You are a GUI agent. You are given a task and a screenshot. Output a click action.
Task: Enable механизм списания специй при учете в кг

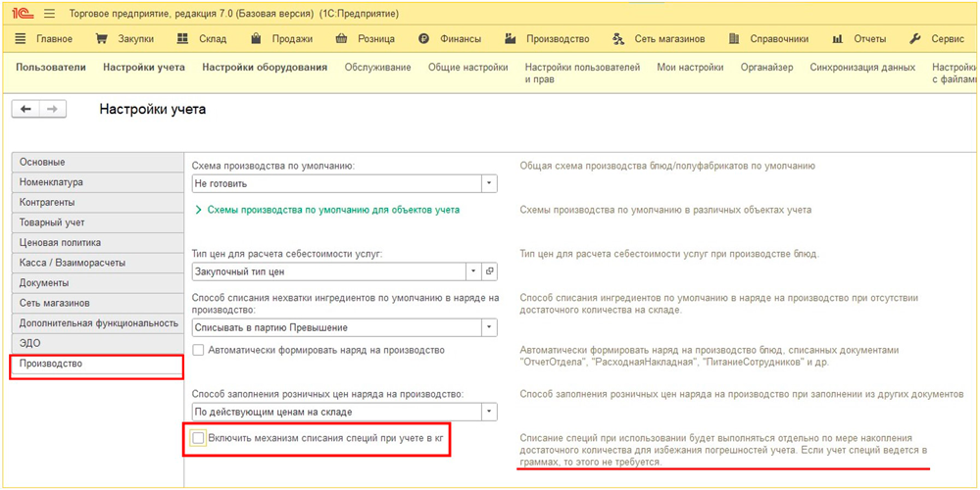[199, 438]
